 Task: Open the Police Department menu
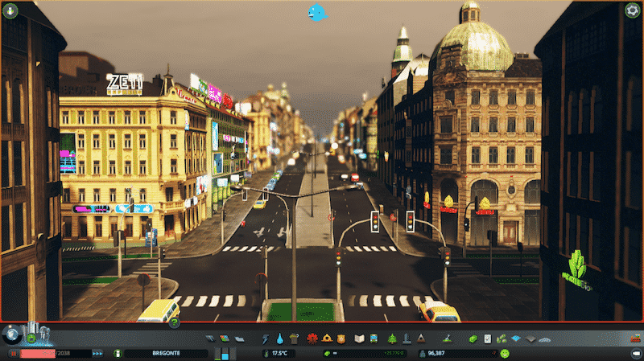341,338
